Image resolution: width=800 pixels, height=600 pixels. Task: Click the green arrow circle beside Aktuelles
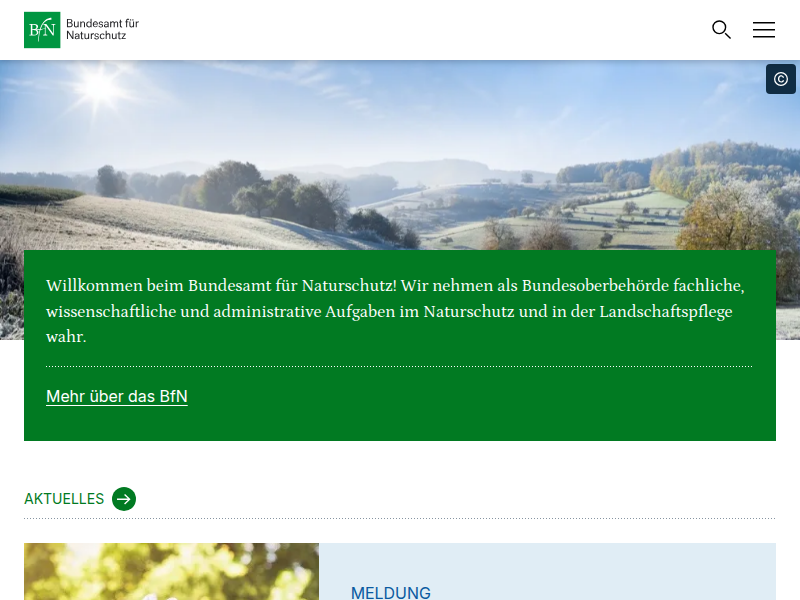tap(124, 499)
